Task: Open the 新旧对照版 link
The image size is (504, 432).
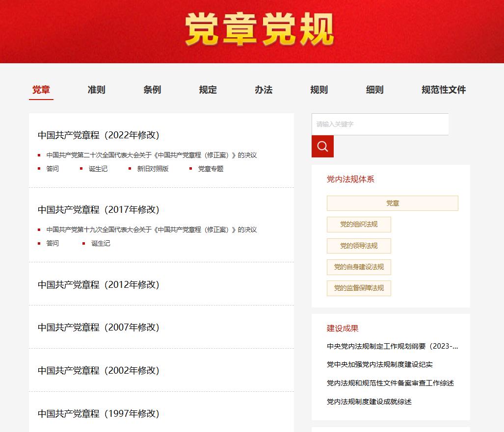Action: coord(153,169)
